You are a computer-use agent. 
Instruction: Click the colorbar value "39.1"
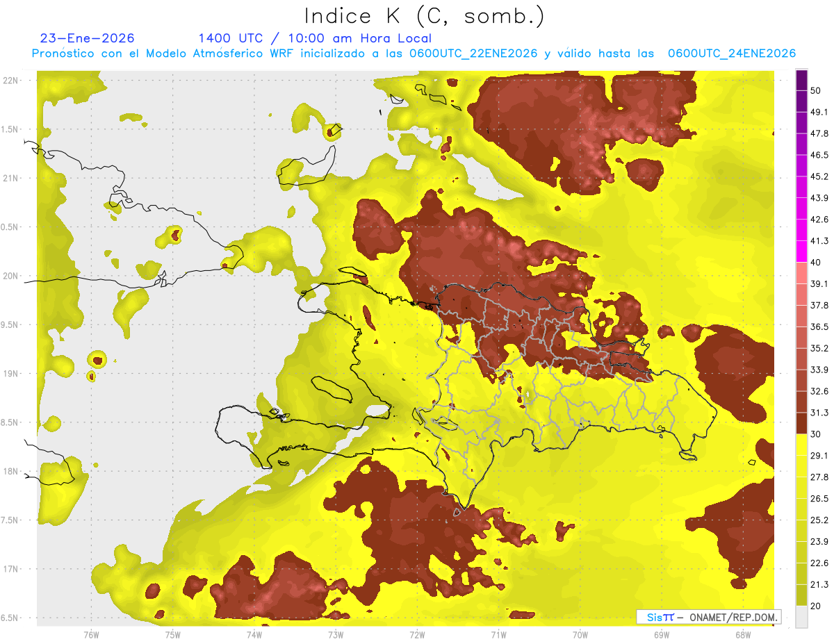[819, 283]
